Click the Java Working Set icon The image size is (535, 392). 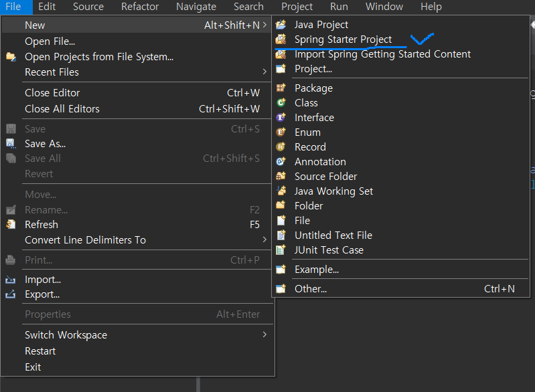(x=281, y=191)
